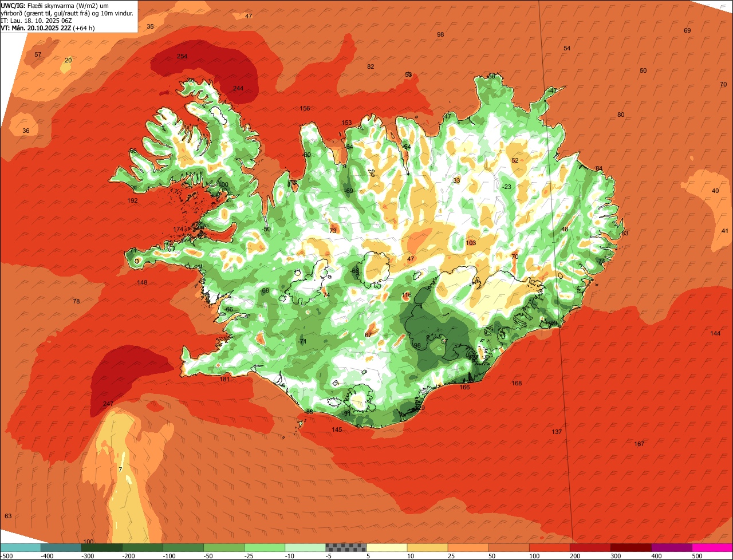Click the value -71 in southwest Iceland
Screen dimensions: 733x560
[303, 341]
